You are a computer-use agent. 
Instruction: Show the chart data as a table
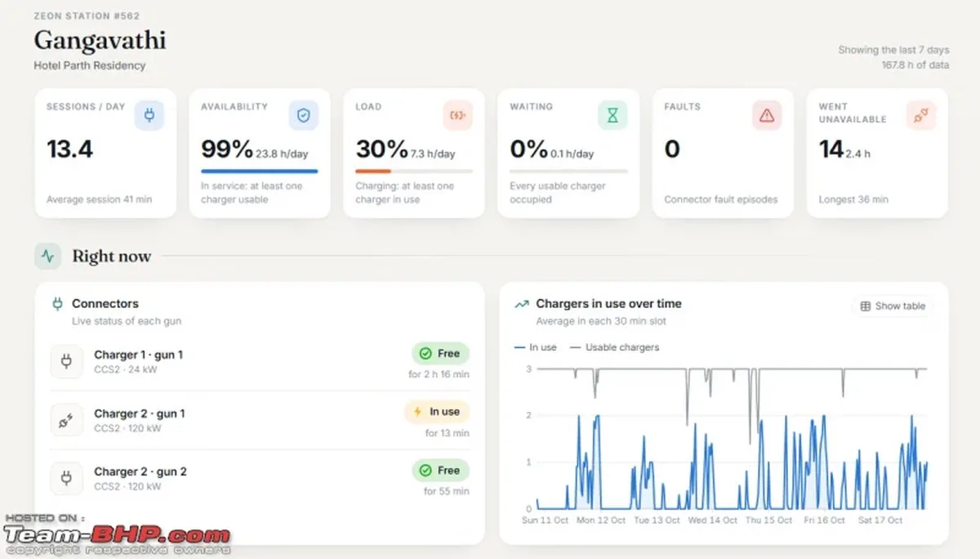click(893, 306)
